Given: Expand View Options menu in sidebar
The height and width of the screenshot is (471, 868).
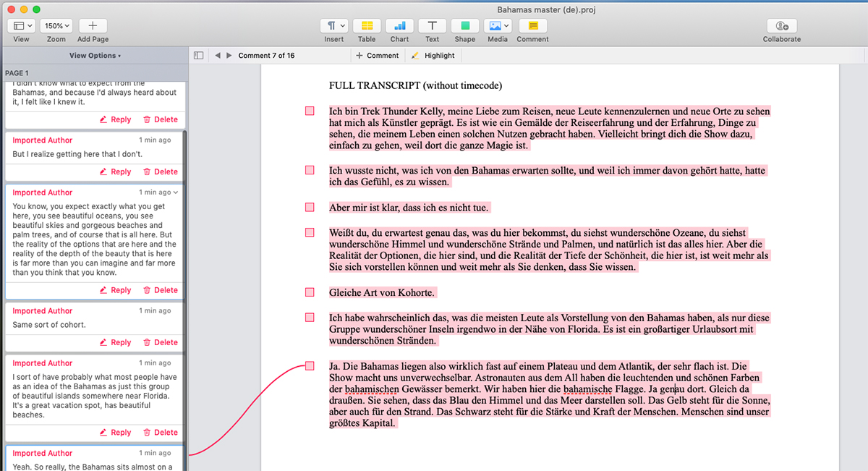Looking at the screenshot, I should [x=95, y=56].
